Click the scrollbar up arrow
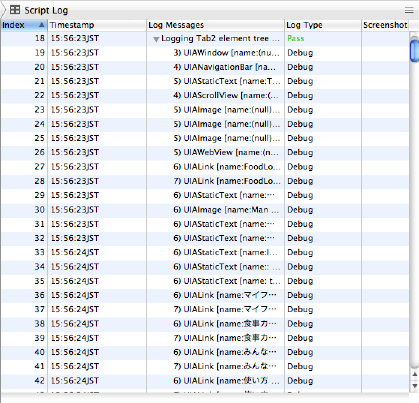This screenshot has height=403, width=419. click(415, 374)
